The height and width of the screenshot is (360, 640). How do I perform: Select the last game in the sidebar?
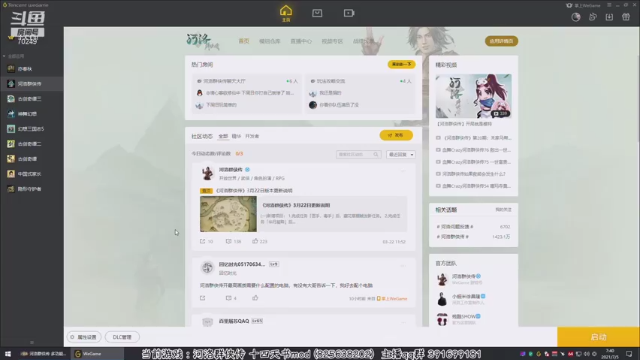[32, 189]
